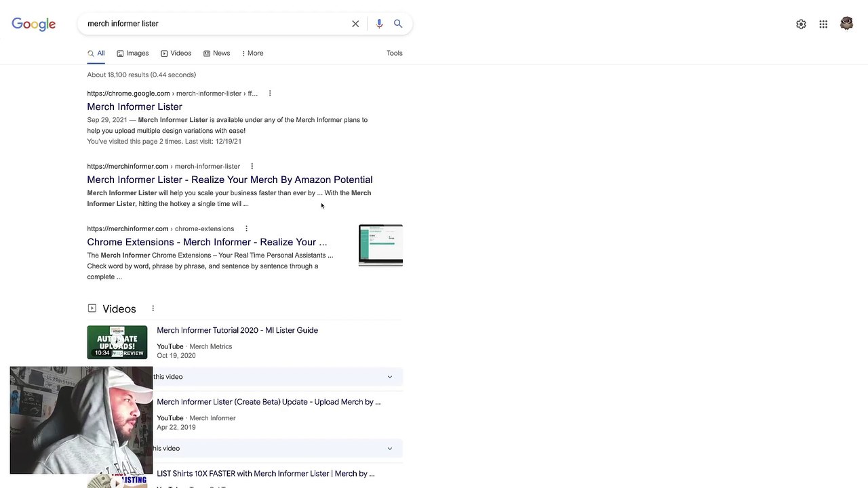Click the Videos section play icon
868x488 pixels.
[92, 308]
